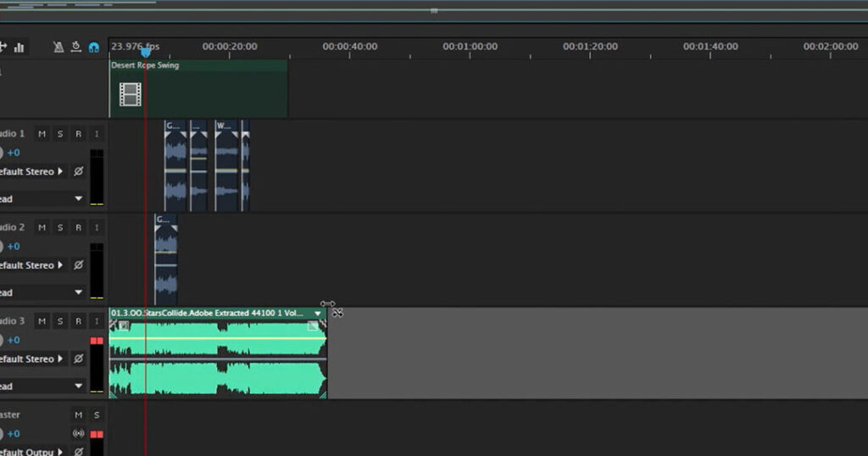Viewport: 868px width, 456px height.
Task: Enable input monitoring on Audio 1
Action: (97, 134)
